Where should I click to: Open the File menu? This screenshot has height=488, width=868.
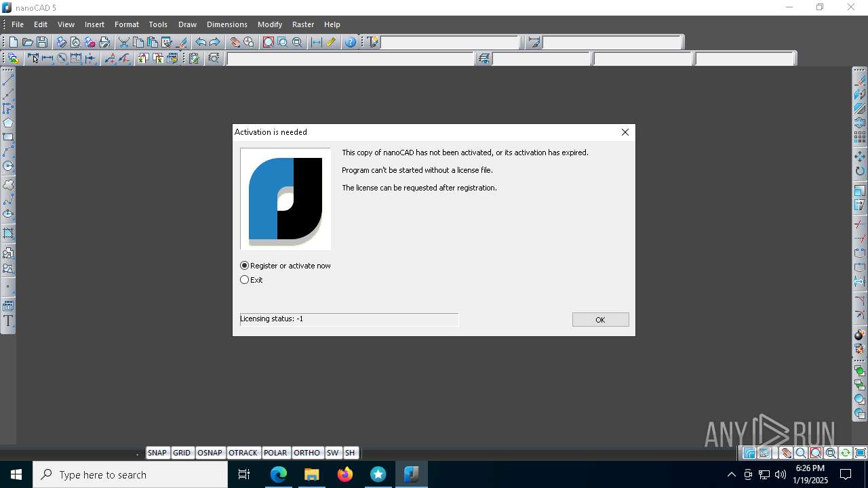[x=18, y=24]
